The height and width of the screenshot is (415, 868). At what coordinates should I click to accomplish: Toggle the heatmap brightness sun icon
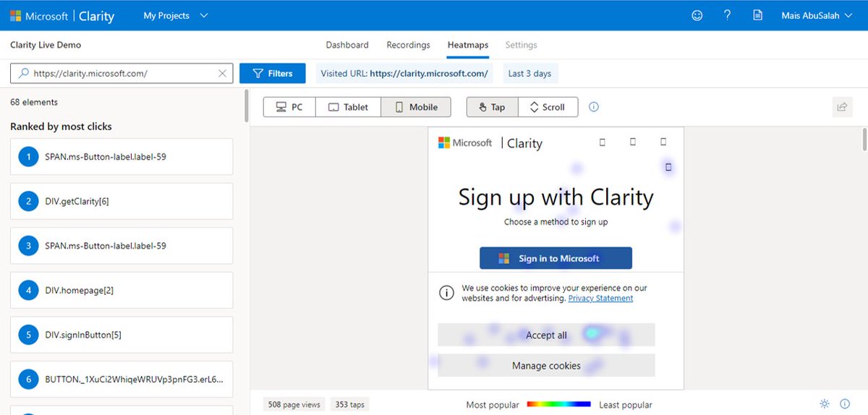[x=825, y=403]
